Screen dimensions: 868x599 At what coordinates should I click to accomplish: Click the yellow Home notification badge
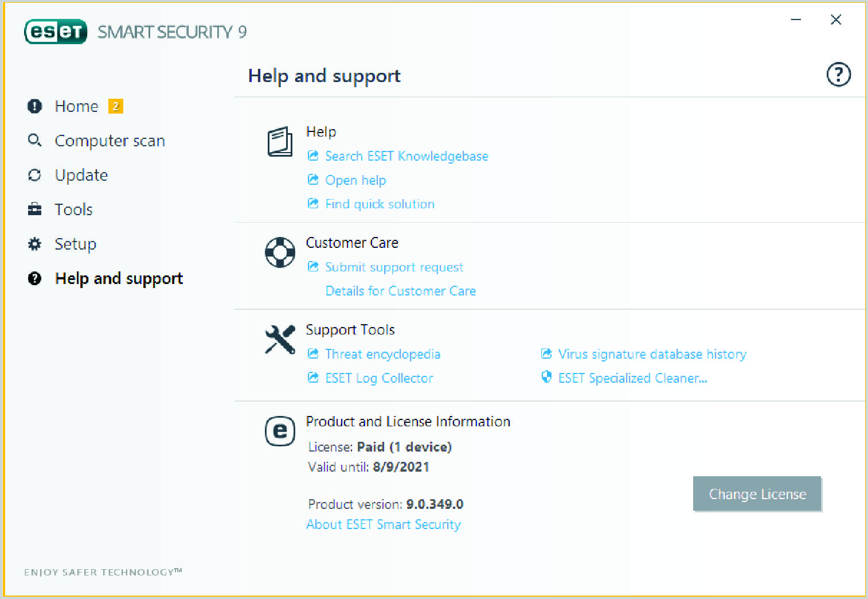115,106
